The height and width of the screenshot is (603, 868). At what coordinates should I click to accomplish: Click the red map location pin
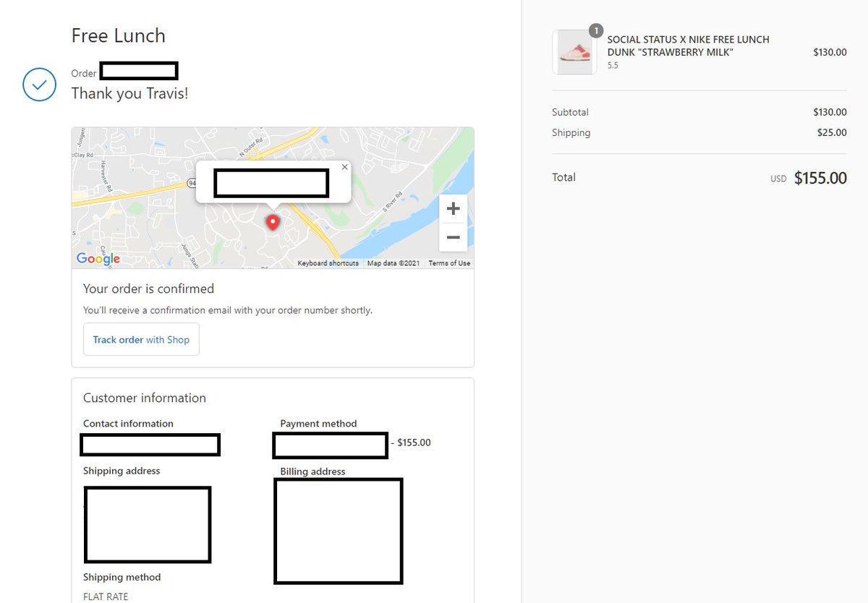pos(273,223)
